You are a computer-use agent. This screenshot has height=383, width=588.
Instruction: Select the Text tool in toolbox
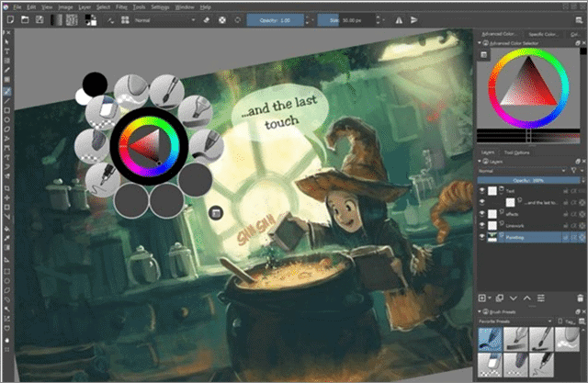[x=7, y=51]
